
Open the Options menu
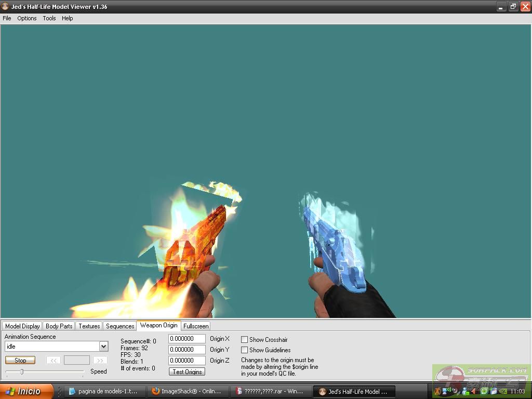coord(27,18)
